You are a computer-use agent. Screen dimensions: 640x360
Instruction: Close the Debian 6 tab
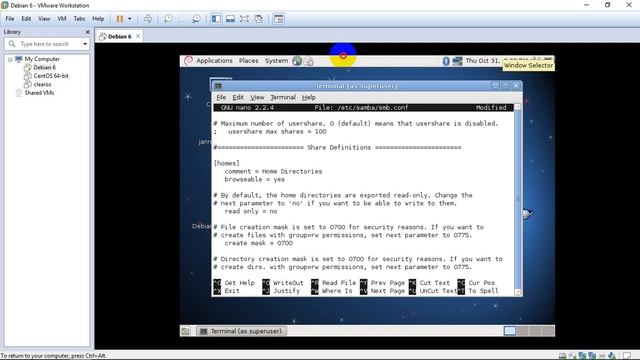(x=138, y=36)
